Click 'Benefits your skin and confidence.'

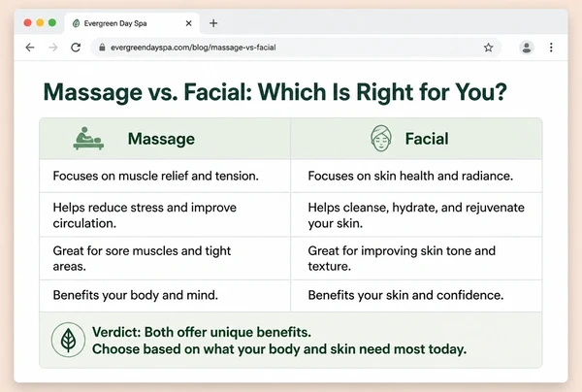(405, 295)
